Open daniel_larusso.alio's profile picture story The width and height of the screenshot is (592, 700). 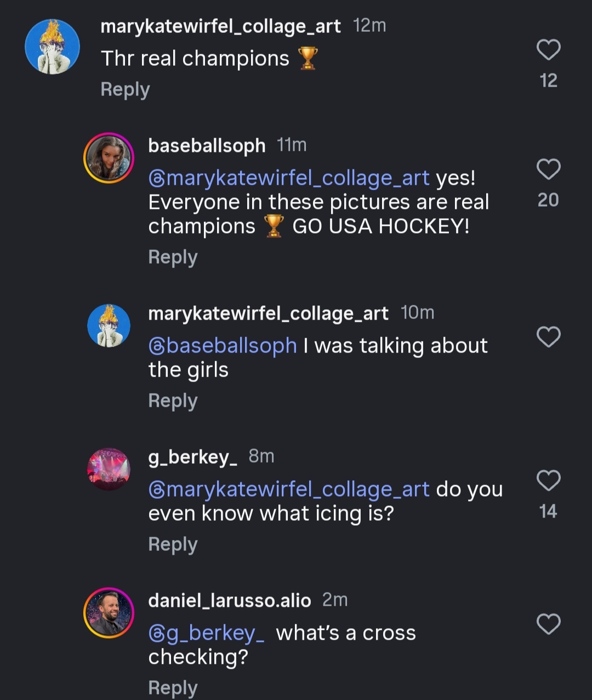click(x=109, y=613)
